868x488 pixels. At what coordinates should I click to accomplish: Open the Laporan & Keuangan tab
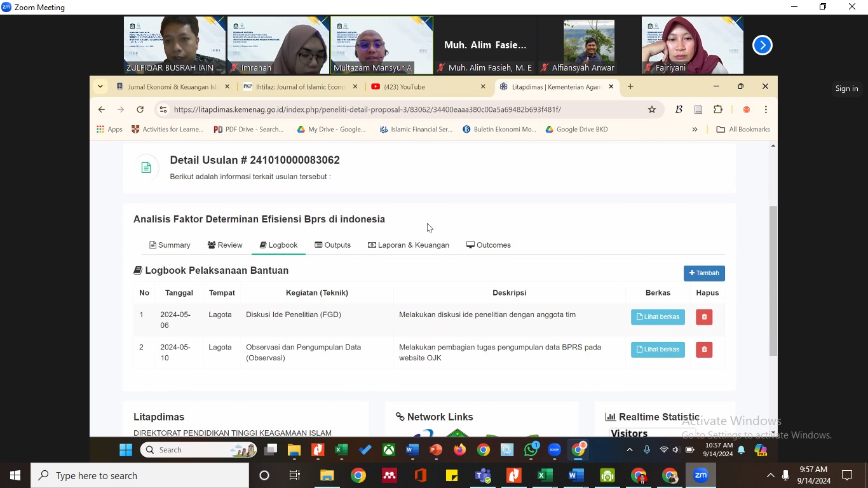[x=408, y=245]
